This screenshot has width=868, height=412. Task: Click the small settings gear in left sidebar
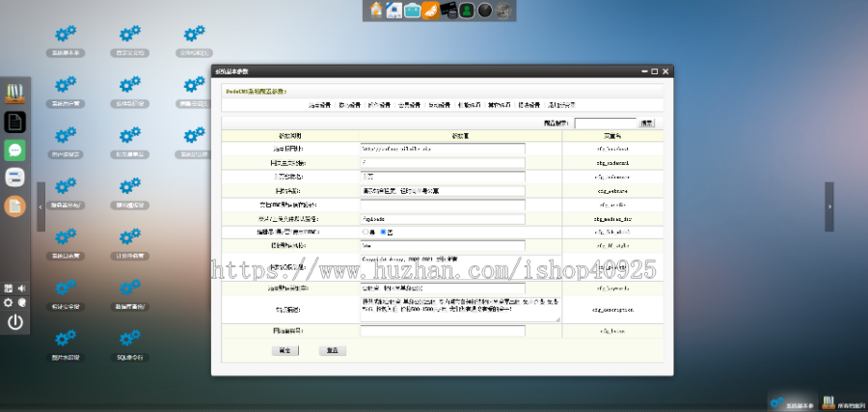tap(9, 302)
